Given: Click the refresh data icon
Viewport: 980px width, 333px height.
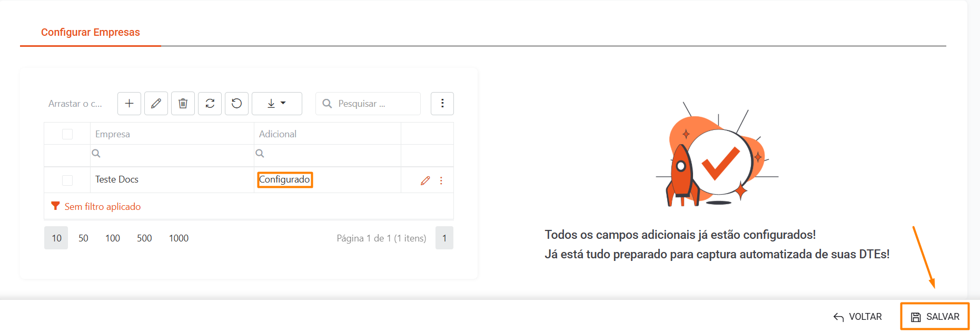Looking at the screenshot, I should (210, 104).
